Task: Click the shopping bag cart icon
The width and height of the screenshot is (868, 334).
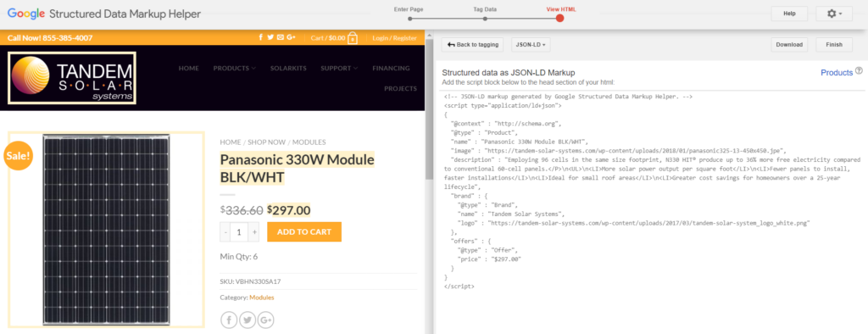Action: point(353,38)
